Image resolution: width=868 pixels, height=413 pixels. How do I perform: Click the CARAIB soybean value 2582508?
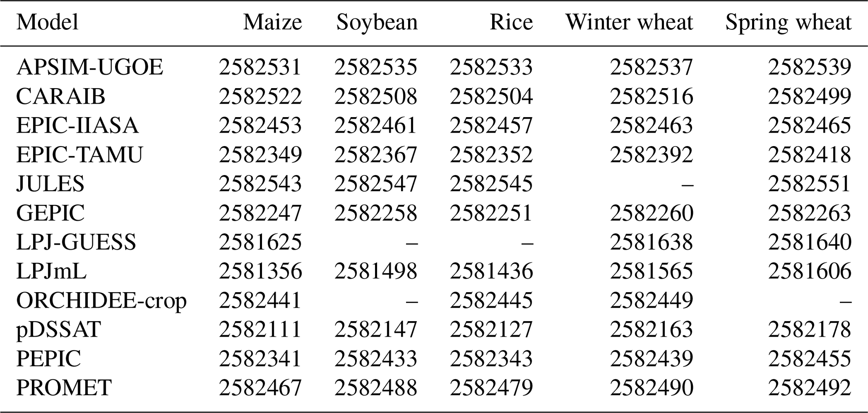point(376,97)
